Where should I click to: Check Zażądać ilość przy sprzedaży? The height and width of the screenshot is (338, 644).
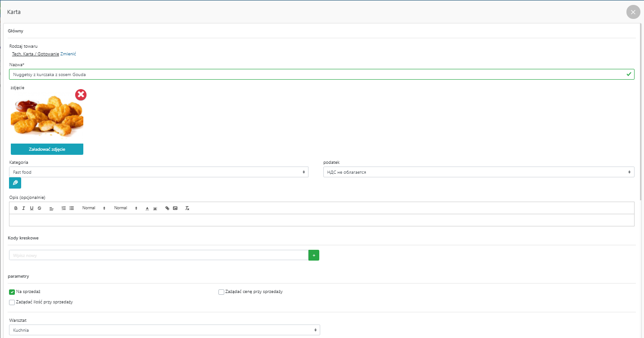12,302
